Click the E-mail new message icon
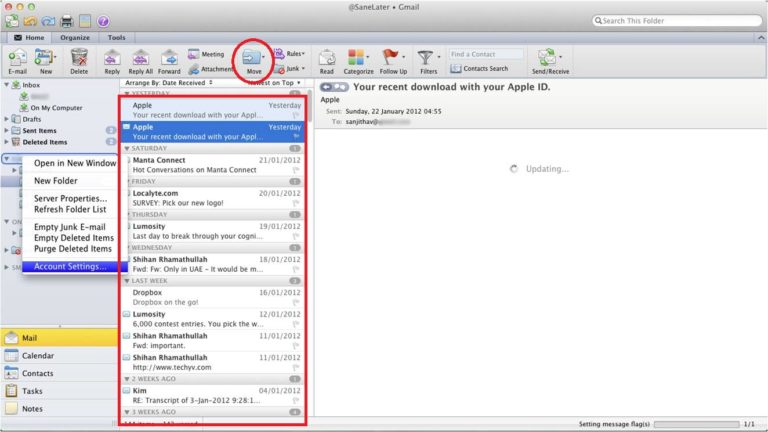The image size is (768, 432). 17,59
